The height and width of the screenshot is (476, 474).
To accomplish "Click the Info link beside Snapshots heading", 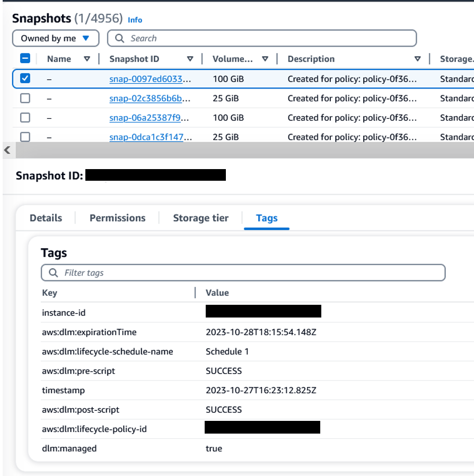I will (x=135, y=20).
